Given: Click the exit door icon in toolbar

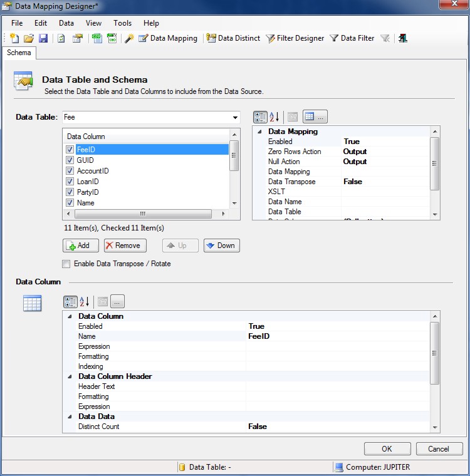Looking at the screenshot, I should tap(402, 38).
